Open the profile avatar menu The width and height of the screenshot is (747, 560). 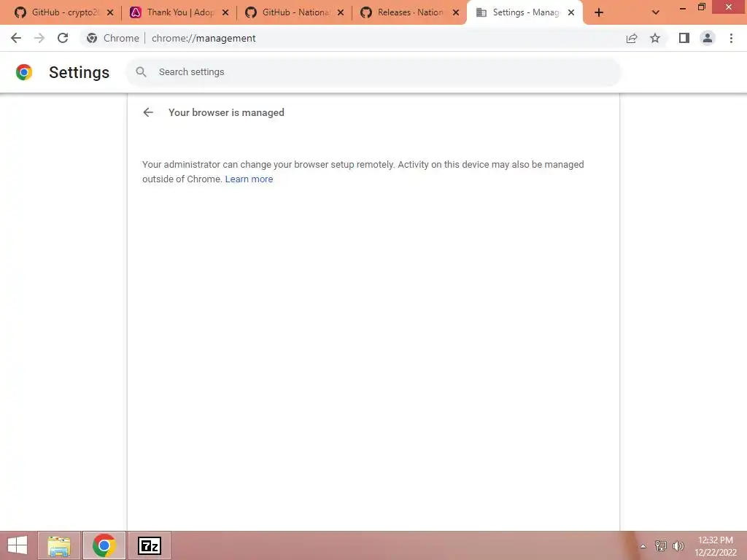coord(708,38)
